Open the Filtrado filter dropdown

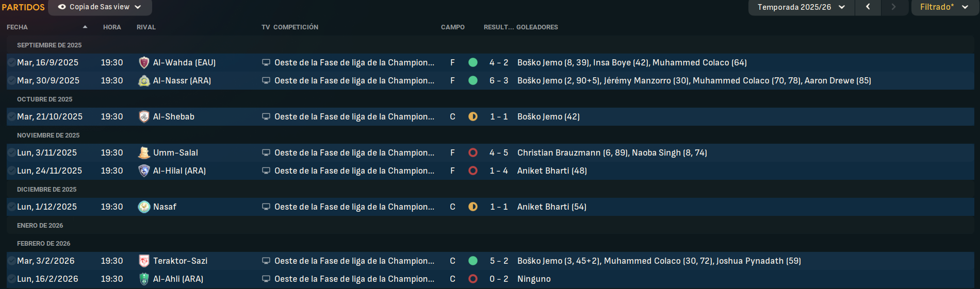click(944, 7)
